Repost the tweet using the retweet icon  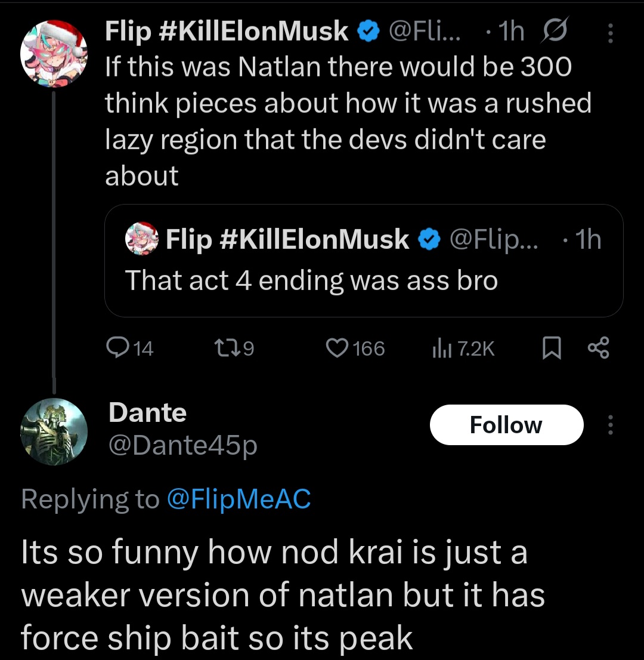coord(225,348)
